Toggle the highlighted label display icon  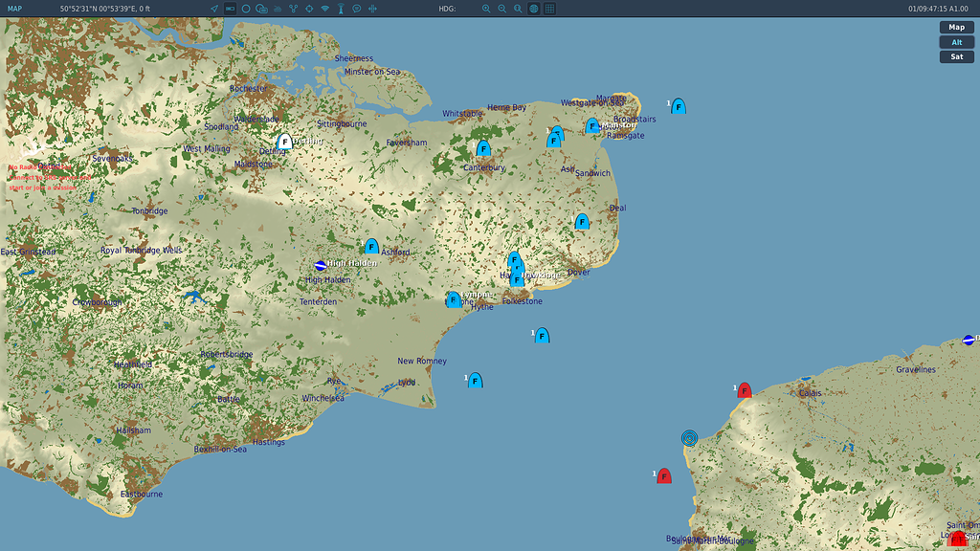pos(230,9)
